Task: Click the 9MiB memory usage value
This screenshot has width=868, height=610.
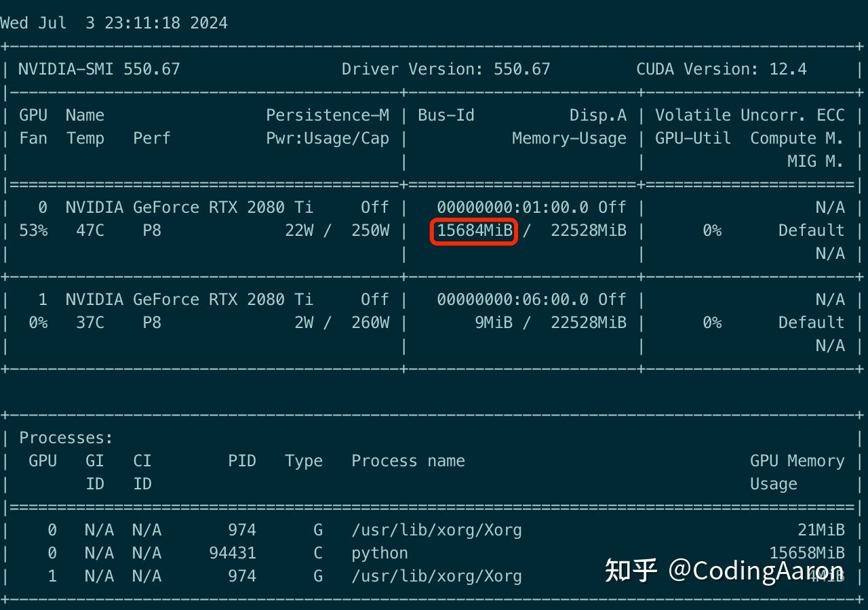Action: point(493,323)
